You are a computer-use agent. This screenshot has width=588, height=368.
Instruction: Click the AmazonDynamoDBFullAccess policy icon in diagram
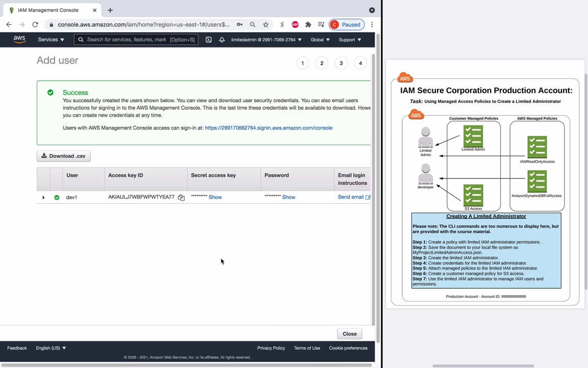(x=537, y=181)
